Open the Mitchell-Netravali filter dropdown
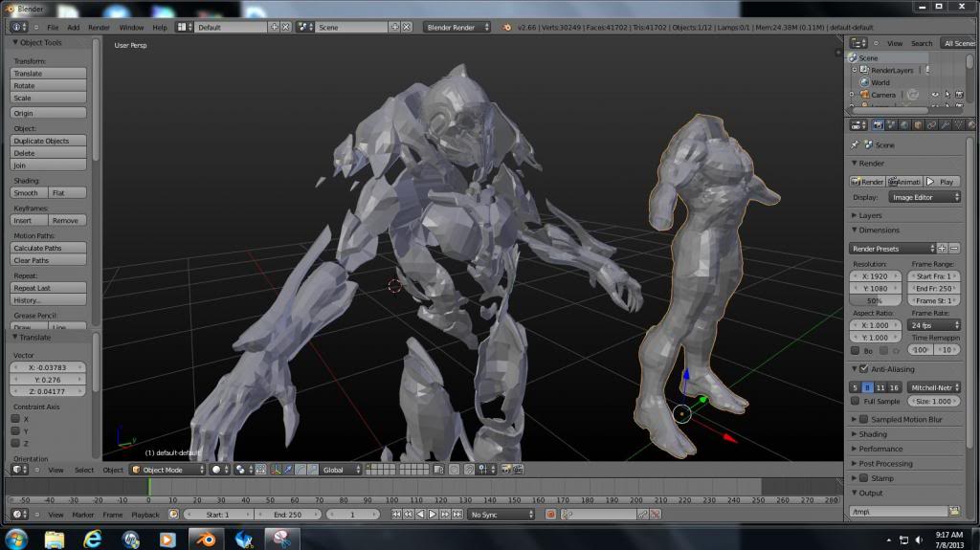This screenshot has width=980, height=550. pos(934,387)
